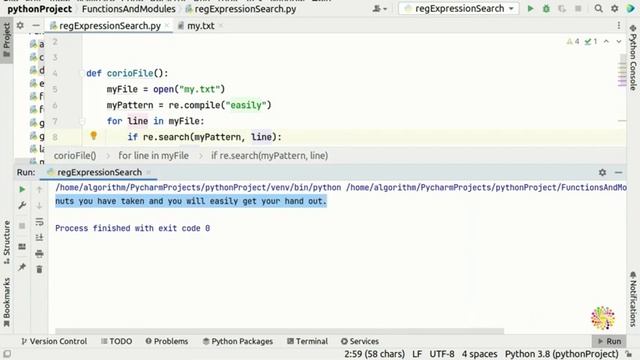
Task: Close the my.txt editor tab
Action: tap(221, 26)
